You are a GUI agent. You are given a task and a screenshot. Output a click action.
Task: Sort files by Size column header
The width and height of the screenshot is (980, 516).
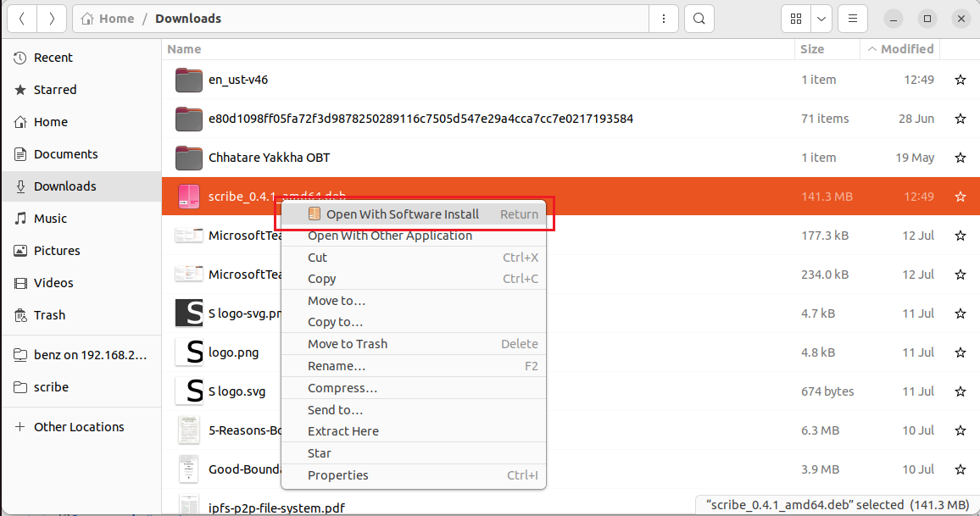pos(812,49)
